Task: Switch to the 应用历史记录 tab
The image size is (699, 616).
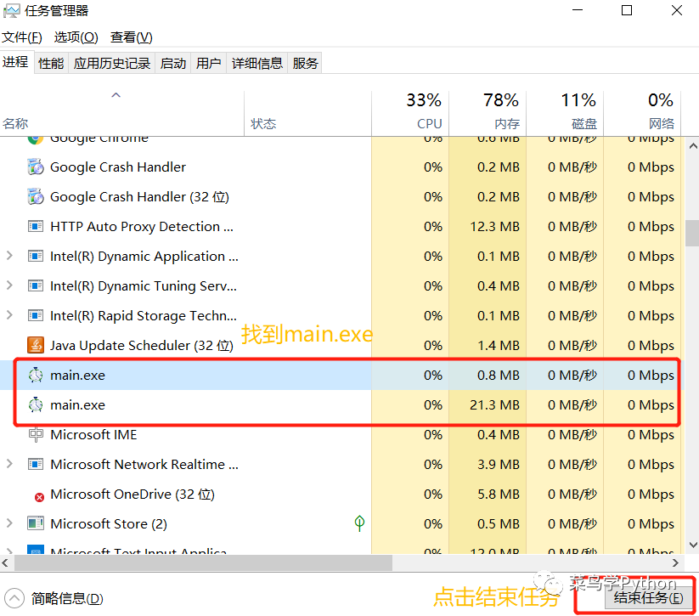Action: (x=112, y=64)
